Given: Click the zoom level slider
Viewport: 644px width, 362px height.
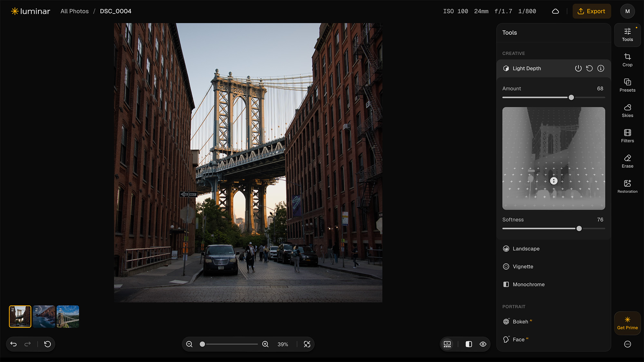Looking at the screenshot, I should (230, 344).
